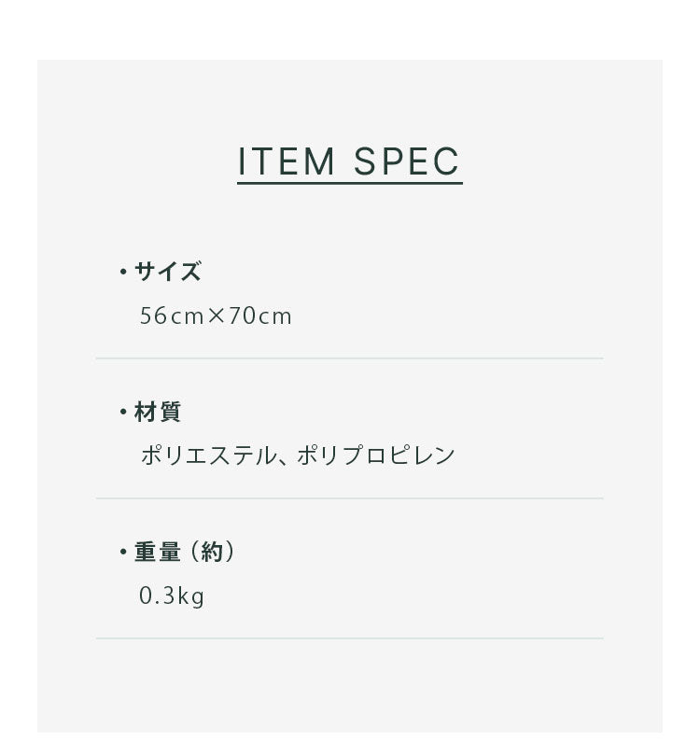The image size is (700, 742).
Task: Click the bullet before 材質
Action: point(122,413)
